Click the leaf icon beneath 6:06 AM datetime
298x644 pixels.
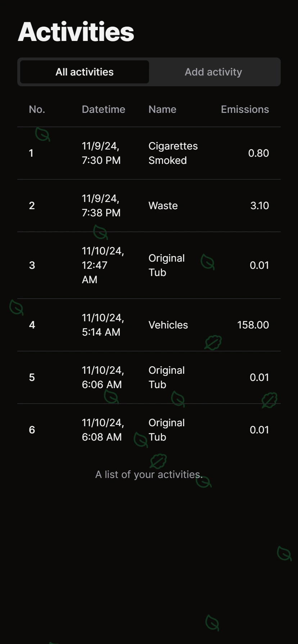point(111,397)
